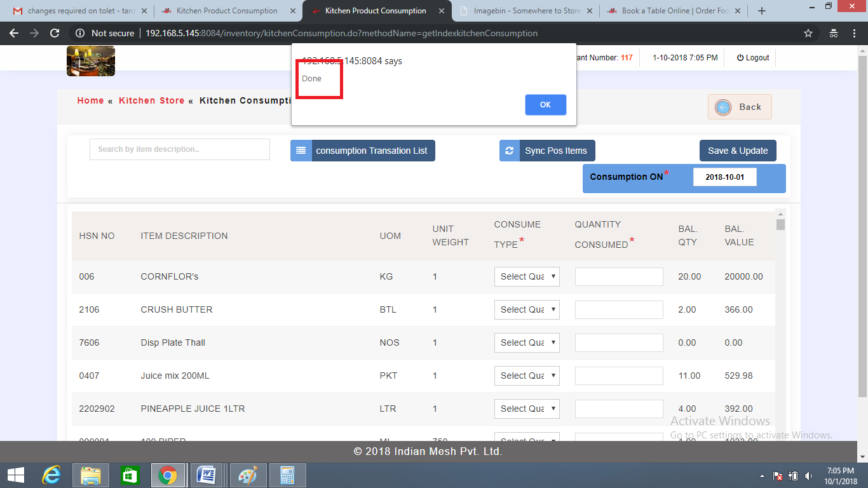Click HSN number 2202902
This screenshot has width=868, height=488.
point(97,409)
